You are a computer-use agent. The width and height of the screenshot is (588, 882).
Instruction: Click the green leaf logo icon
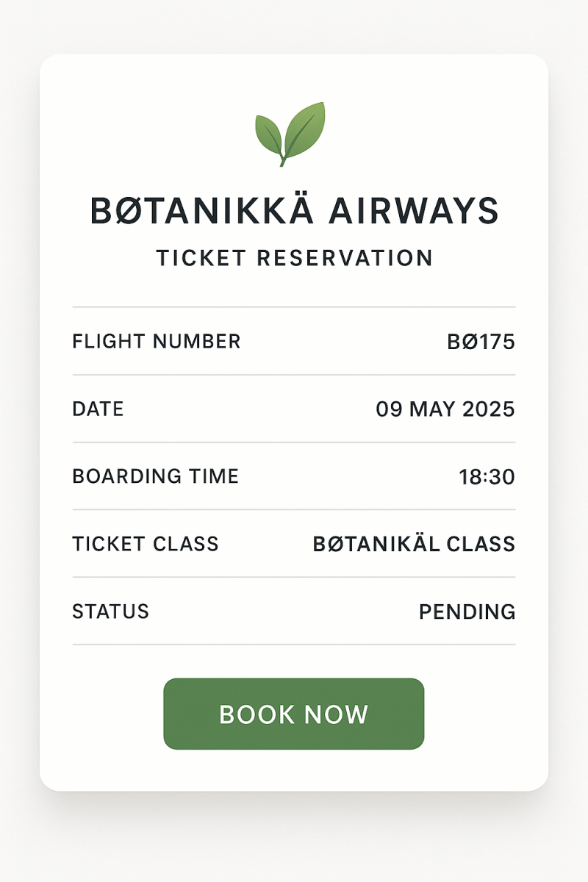click(x=290, y=134)
